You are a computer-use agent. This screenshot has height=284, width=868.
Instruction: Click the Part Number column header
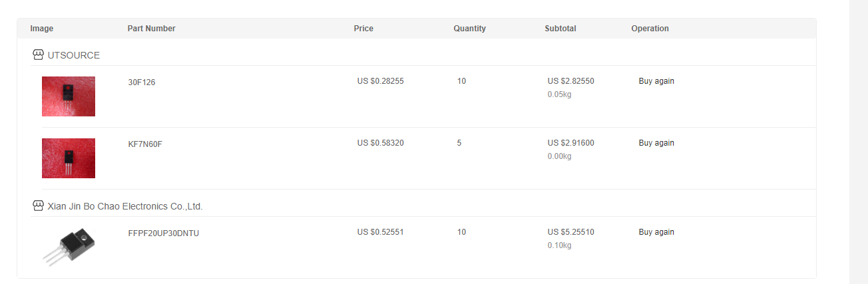152,29
